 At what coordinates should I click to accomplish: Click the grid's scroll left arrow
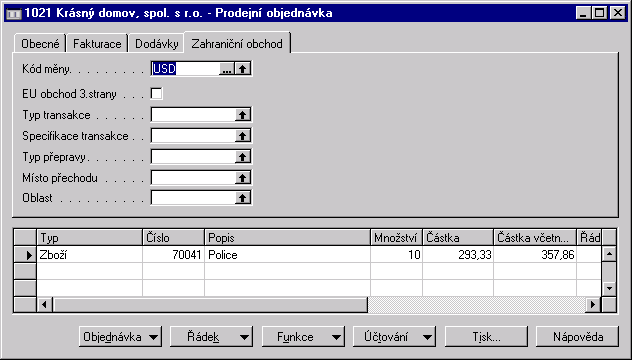[44, 304]
